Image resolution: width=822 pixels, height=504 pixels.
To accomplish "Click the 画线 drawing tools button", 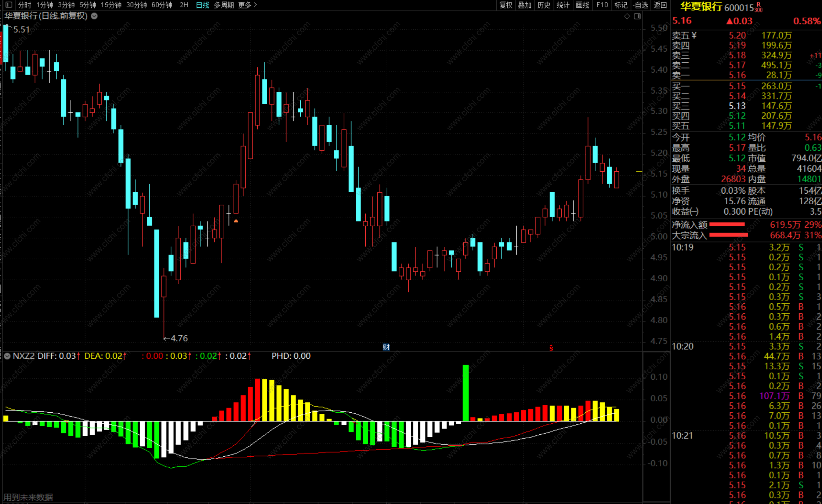I will 582,5.
